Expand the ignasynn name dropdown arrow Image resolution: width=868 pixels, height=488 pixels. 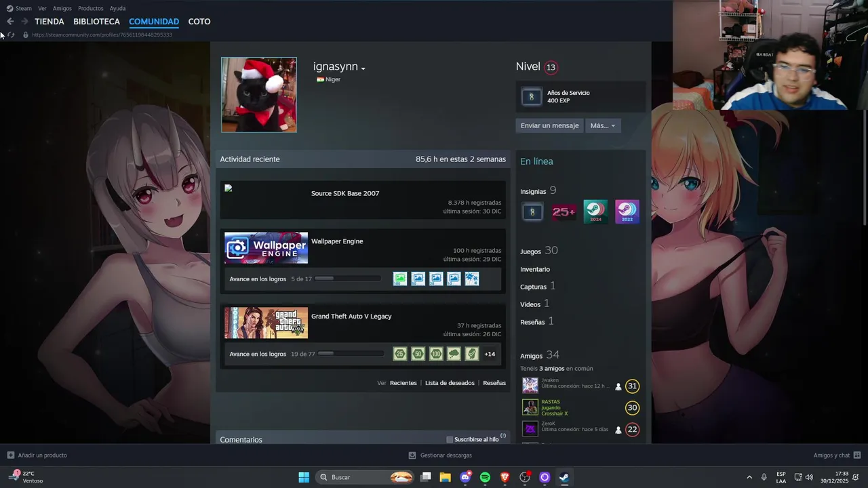point(363,68)
